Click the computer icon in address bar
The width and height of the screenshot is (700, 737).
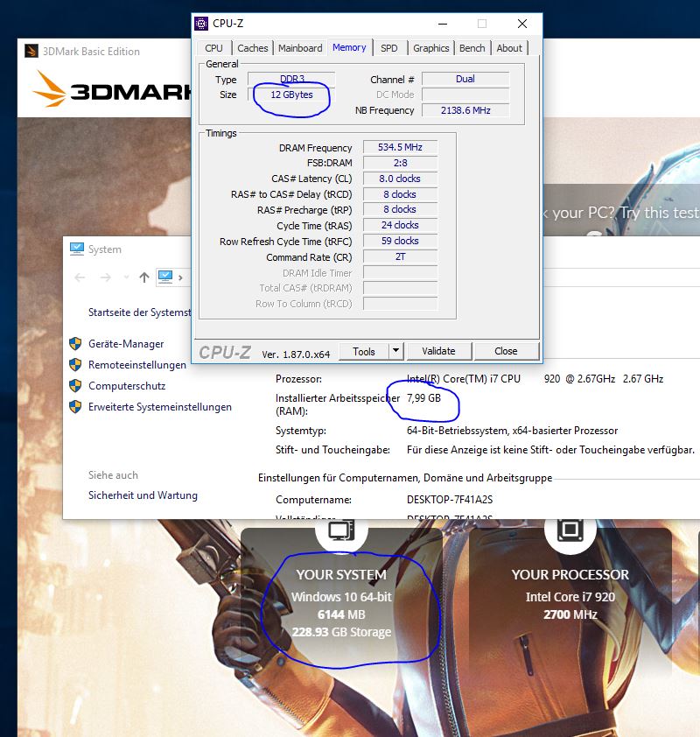coord(164,277)
